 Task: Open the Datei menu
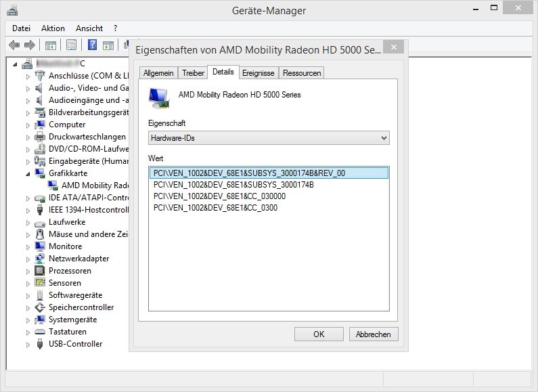click(x=21, y=28)
